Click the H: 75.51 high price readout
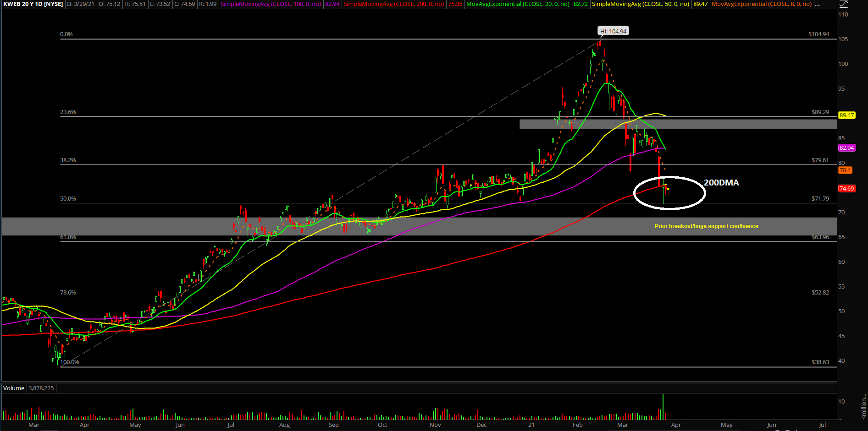 [x=135, y=4]
